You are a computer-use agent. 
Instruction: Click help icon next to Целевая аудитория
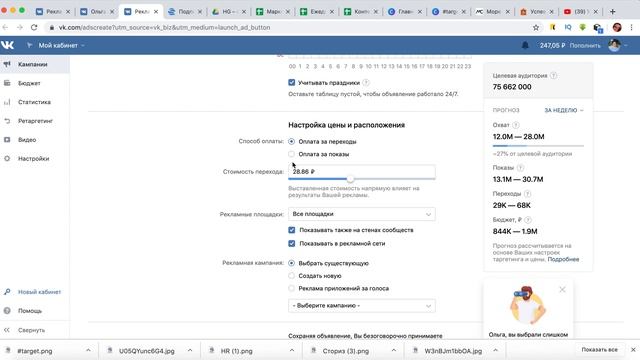click(x=553, y=76)
